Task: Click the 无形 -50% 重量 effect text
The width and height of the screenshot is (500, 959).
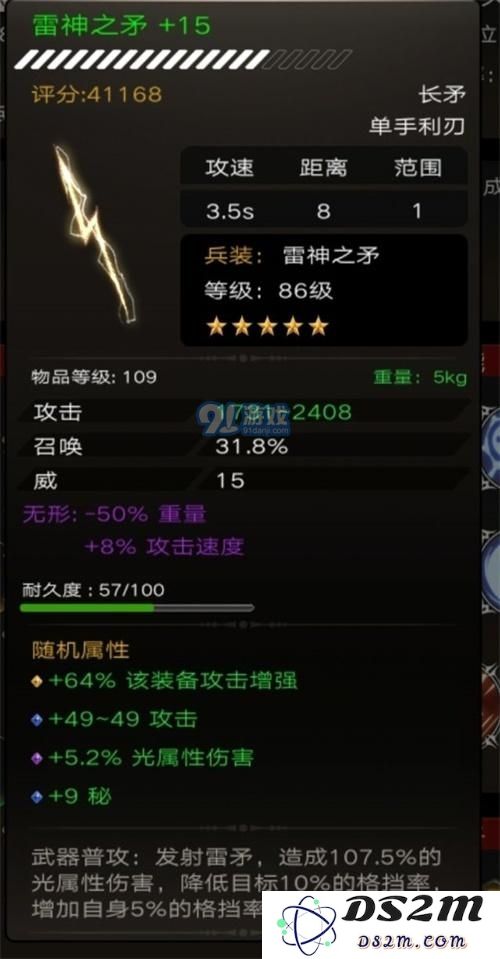Action: 115,514
